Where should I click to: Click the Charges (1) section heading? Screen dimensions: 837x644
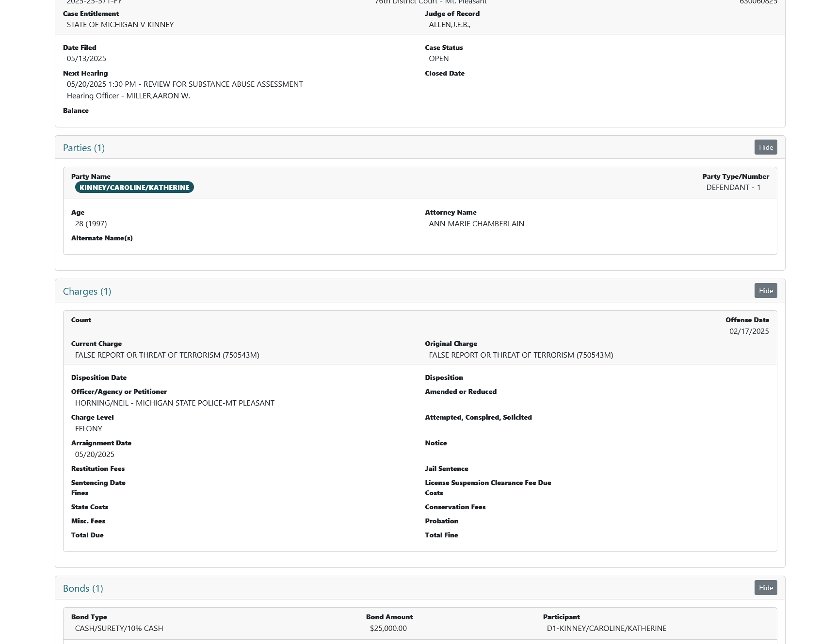pos(87,291)
